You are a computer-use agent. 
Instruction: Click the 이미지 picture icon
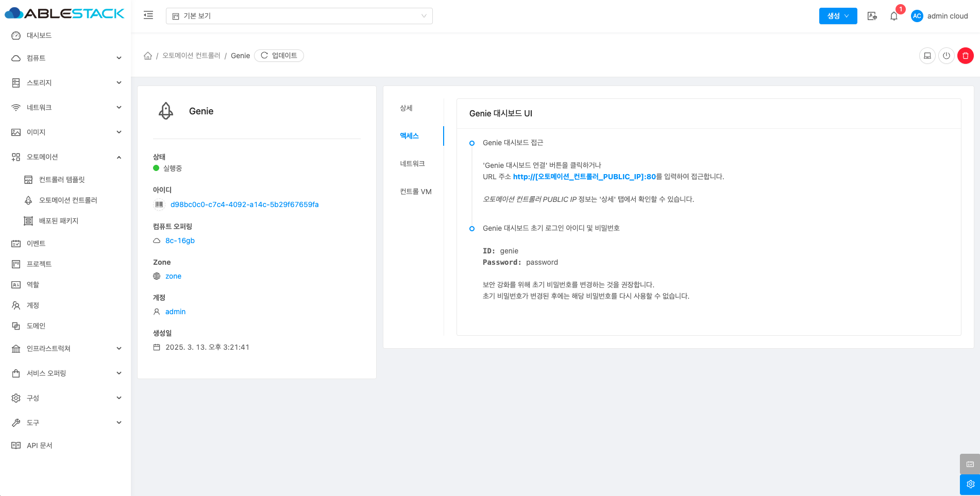(x=16, y=132)
